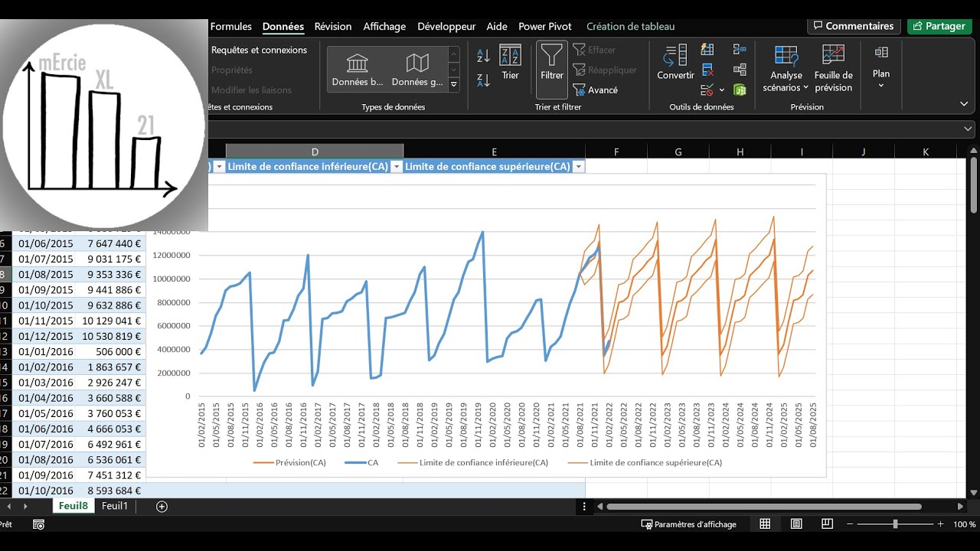Click the macro recording status icon
Viewport: 980px width, 551px height.
point(39,524)
